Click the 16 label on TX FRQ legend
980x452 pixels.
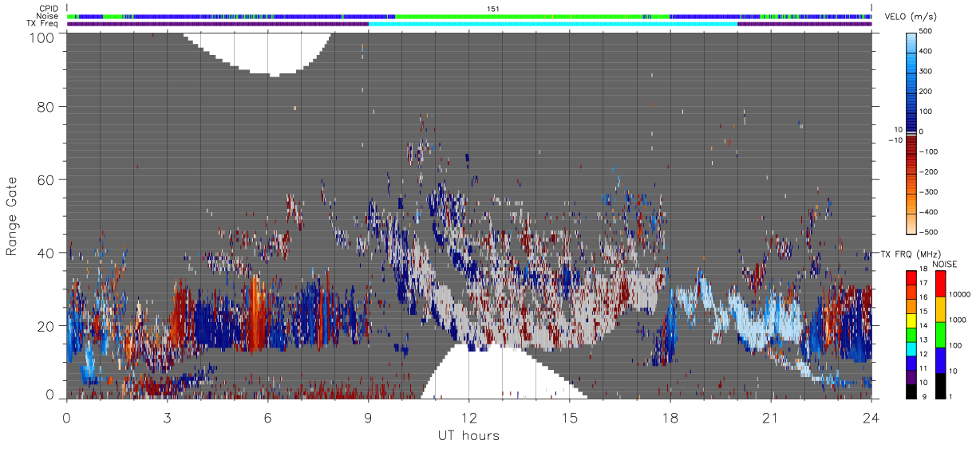point(923,297)
